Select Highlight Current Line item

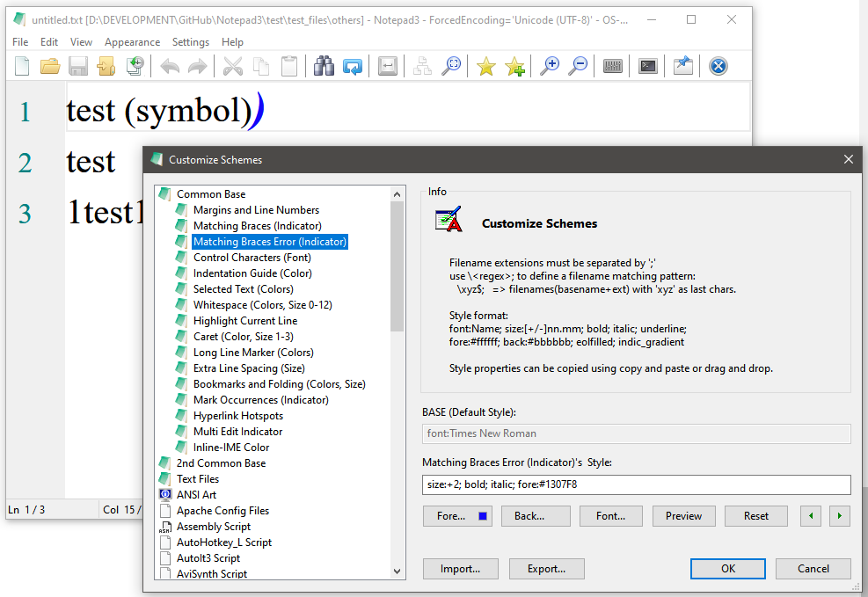pos(245,321)
